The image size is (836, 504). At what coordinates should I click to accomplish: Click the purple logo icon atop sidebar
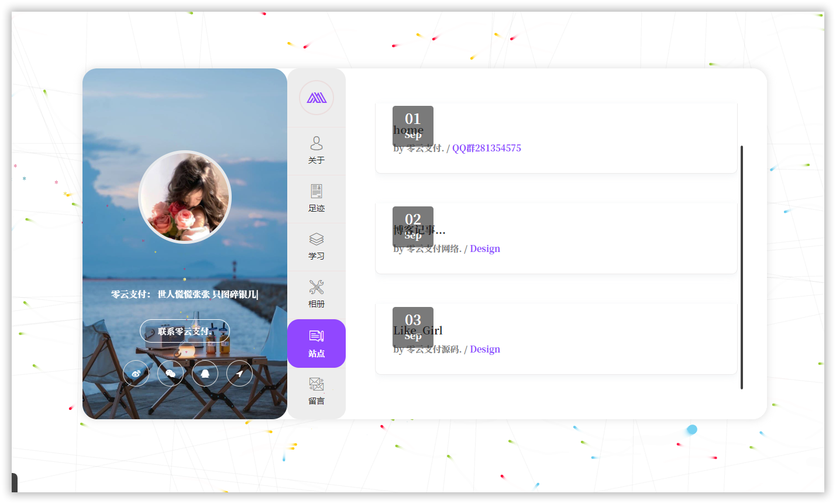(316, 98)
